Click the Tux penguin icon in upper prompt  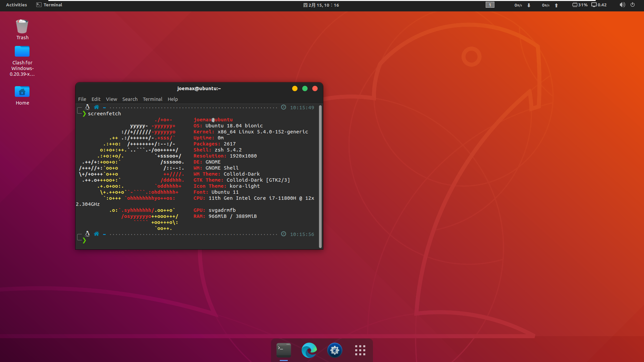[87, 107]
